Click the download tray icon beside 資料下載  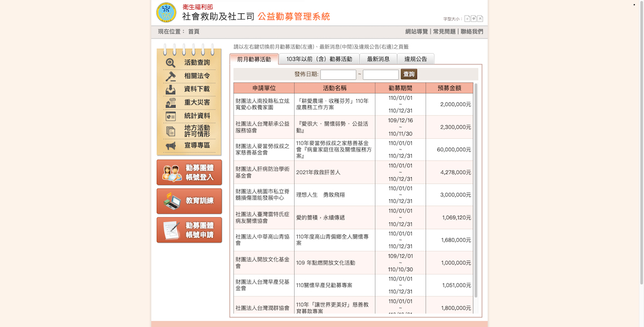tap(171, 90)
